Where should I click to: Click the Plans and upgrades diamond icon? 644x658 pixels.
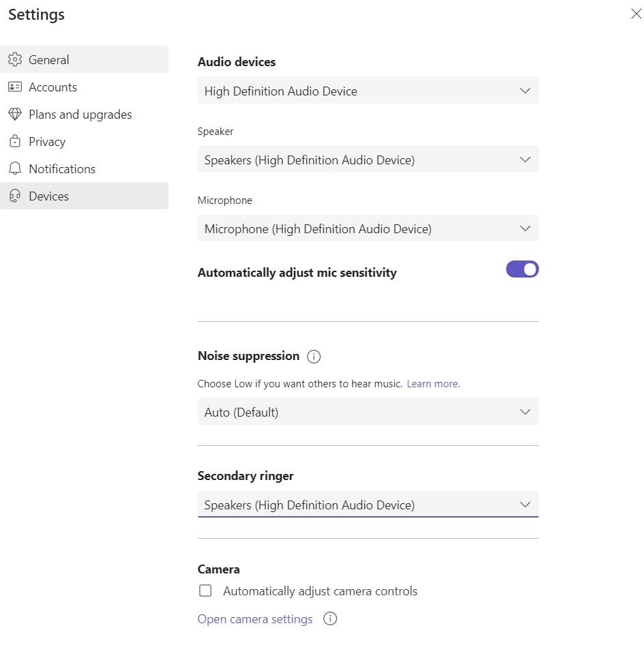15,114
